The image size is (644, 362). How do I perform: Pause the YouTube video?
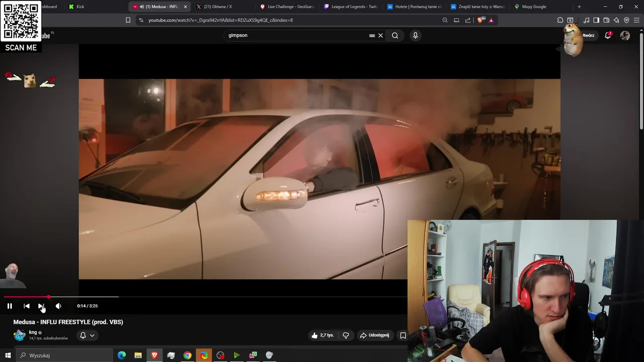pyautogui.click(x=10, y=306)
